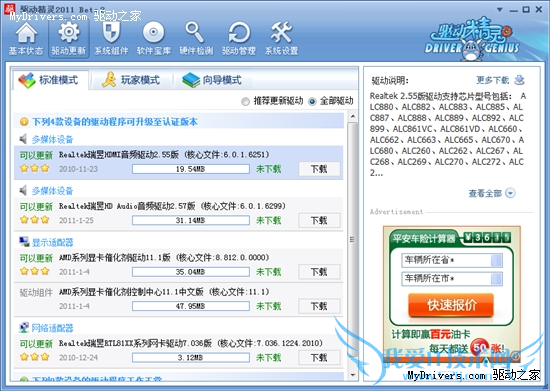Select AMD系列显卡催化剂控制中心 row text
The width and height of the screenshot is (550, 391).
pyautogui.click(x=164, y=292)
